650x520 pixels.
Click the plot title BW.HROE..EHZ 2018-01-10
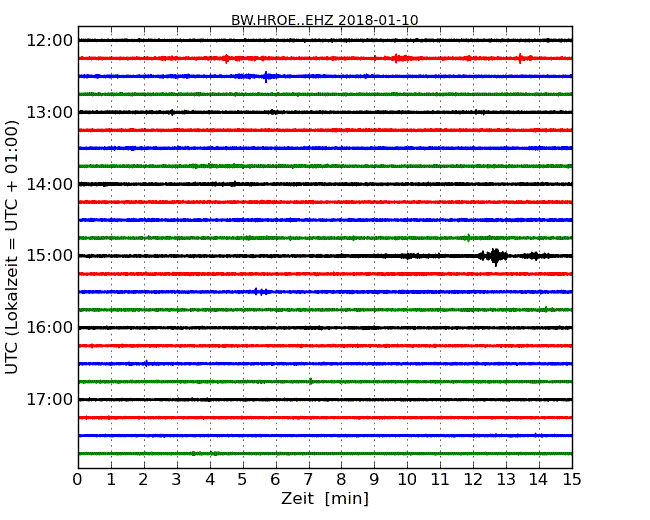click(x=325, y=20)
